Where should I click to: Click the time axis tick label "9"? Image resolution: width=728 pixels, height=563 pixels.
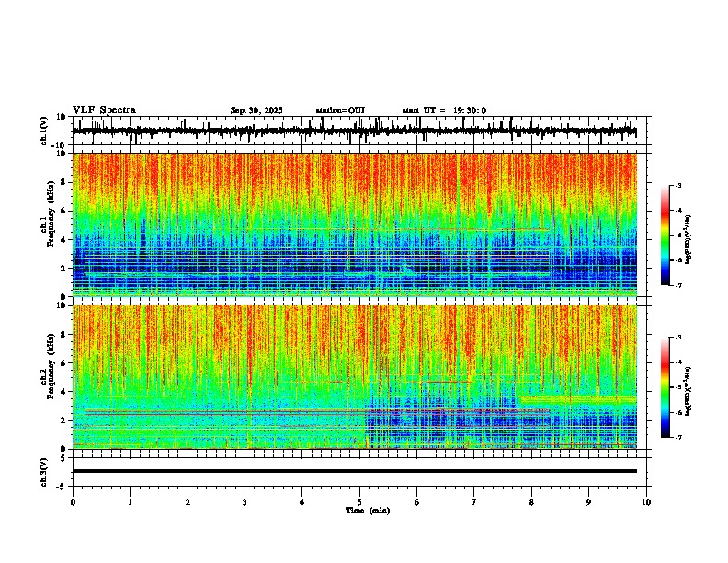(588, 502)
